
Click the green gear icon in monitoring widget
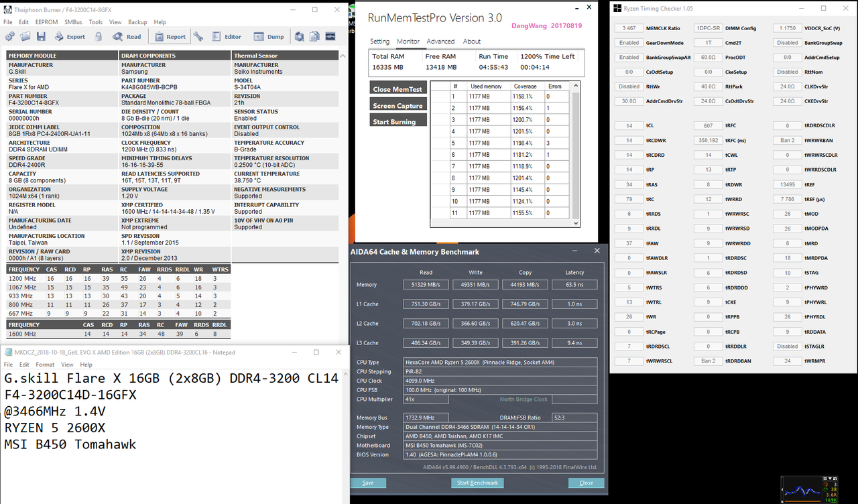tap(826, 490)
